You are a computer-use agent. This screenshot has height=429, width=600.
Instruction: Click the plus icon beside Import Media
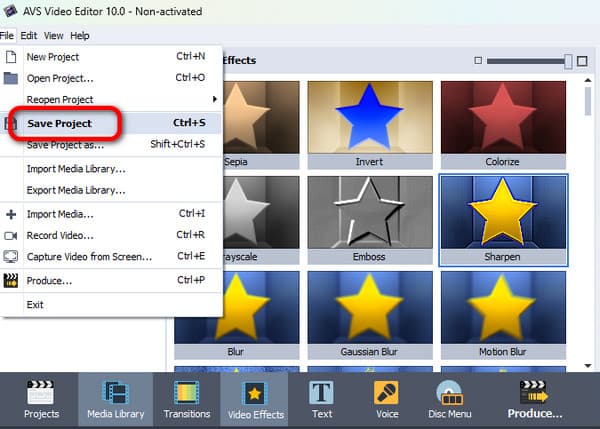[11, 214]
